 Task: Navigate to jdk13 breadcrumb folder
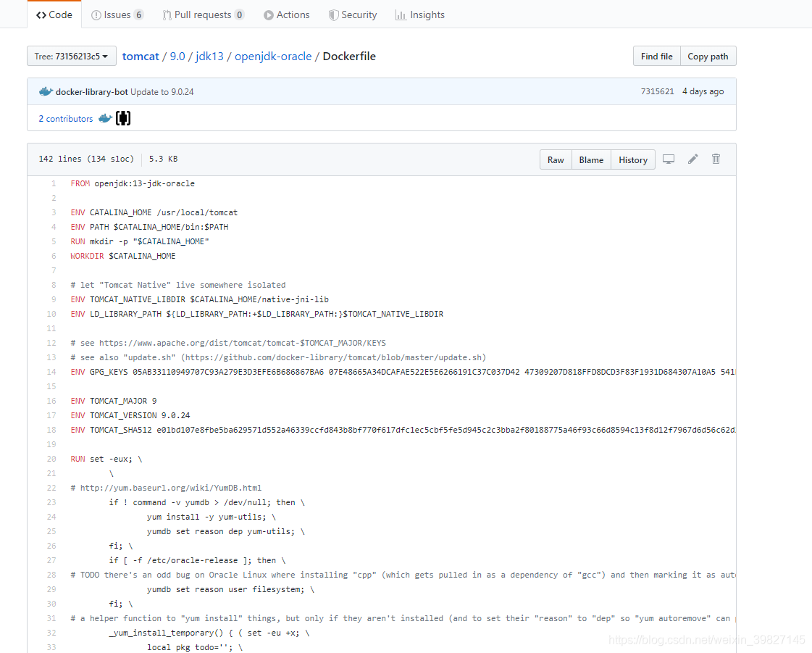(x=210, y=56)
